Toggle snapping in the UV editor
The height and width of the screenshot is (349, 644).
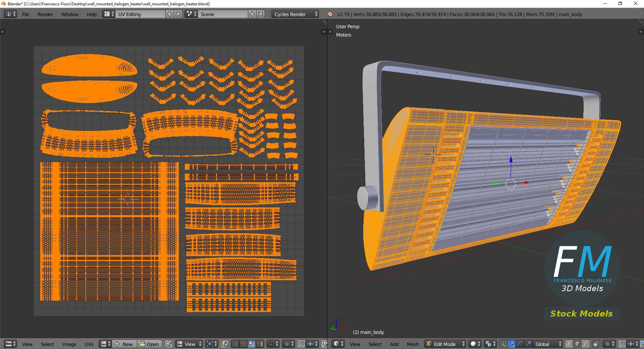coord(301,344)
